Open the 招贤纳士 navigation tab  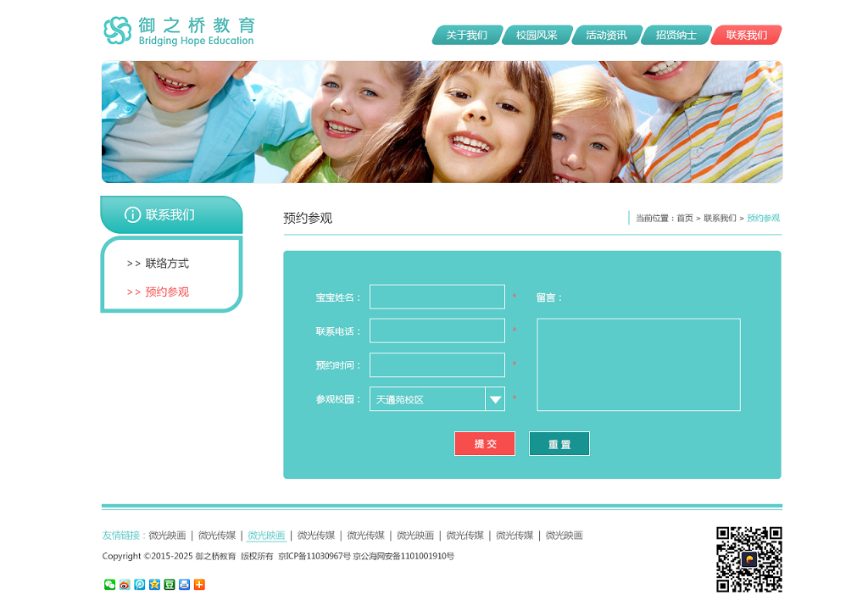(x=676, y=36)
